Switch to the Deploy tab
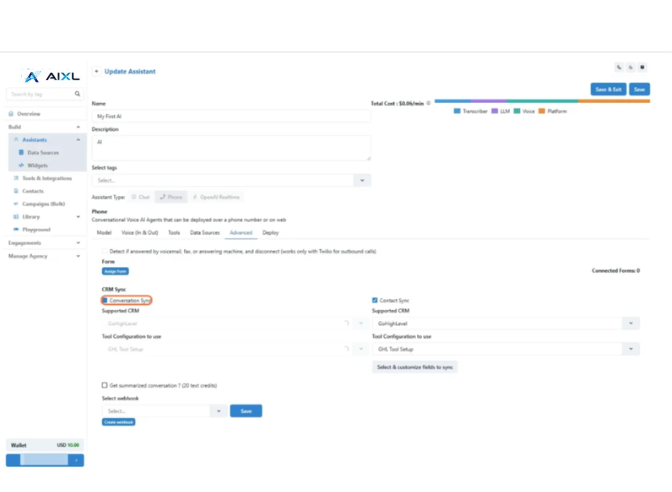 [x=270, y=233]
